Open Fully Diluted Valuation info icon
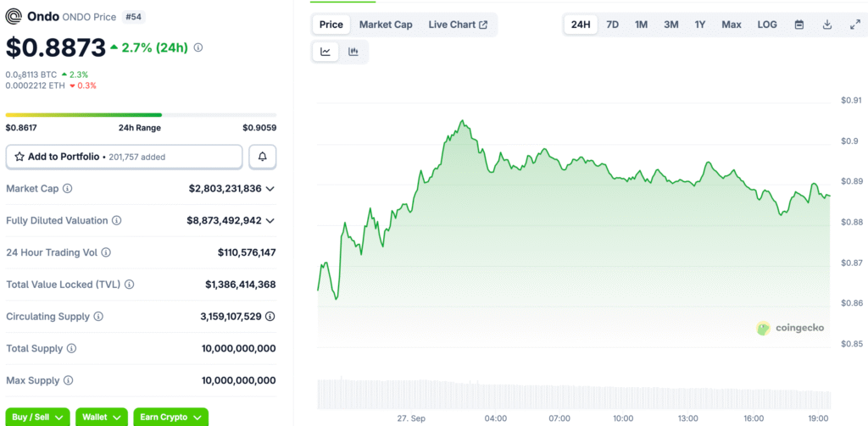This screenshot has width=868, height=426. tap(117, 220)
